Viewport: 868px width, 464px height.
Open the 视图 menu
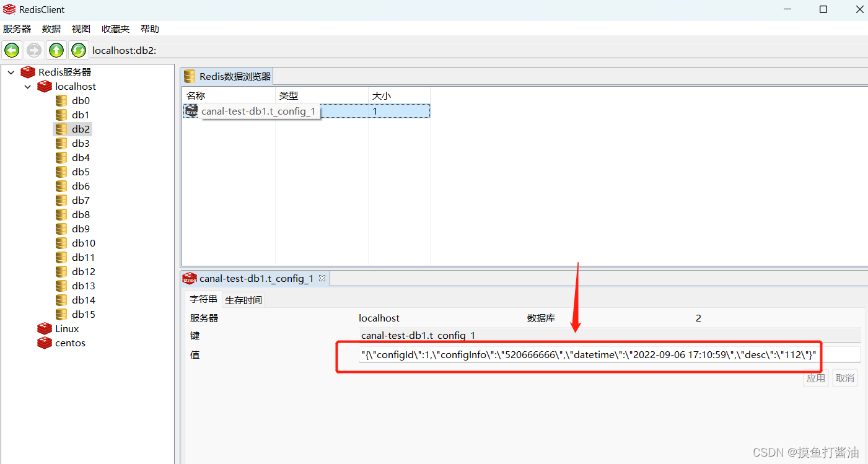pos(81,29)
